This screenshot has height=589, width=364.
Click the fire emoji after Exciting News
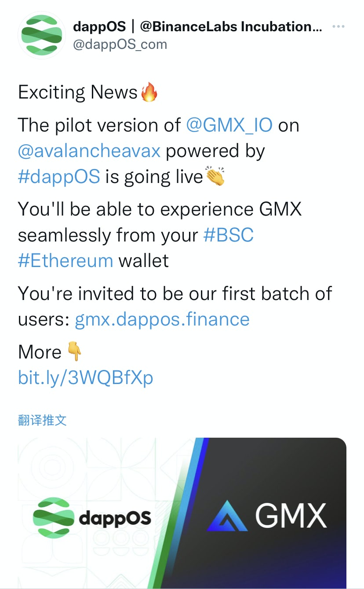149,92
